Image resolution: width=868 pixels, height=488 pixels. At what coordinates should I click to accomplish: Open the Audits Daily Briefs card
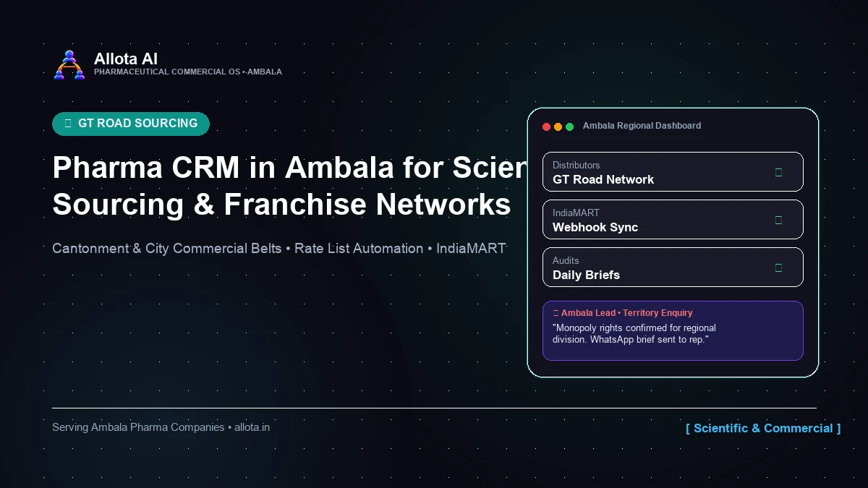[673, 267]
